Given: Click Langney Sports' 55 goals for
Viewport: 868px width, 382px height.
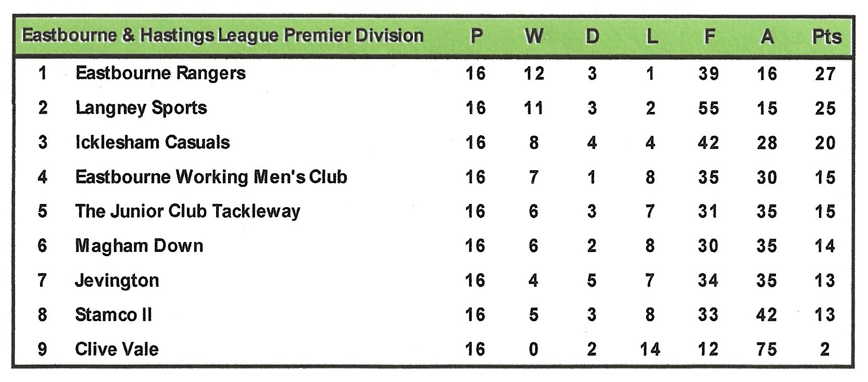Looking at the screenshot, I should click(x=709, y=108).
